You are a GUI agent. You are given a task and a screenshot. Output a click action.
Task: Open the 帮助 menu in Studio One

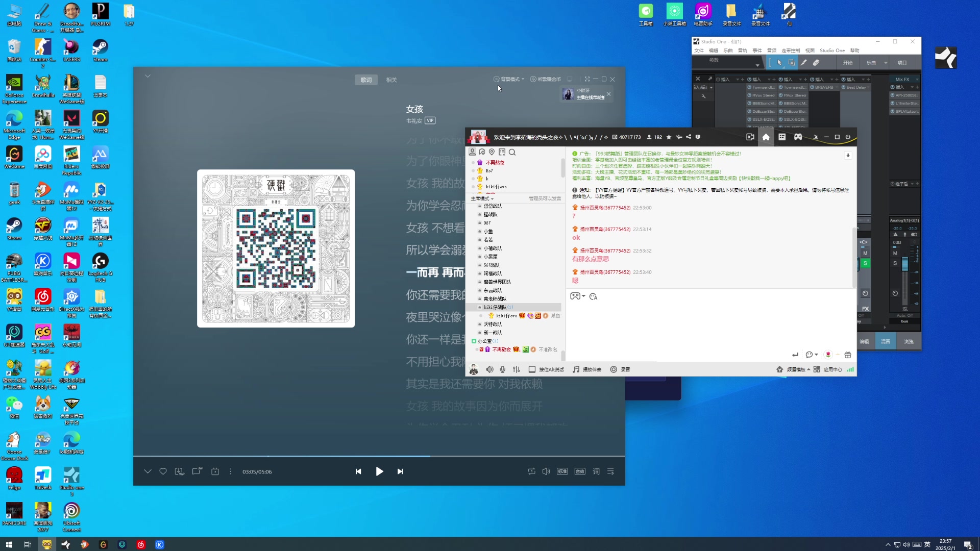coord(854,51)
